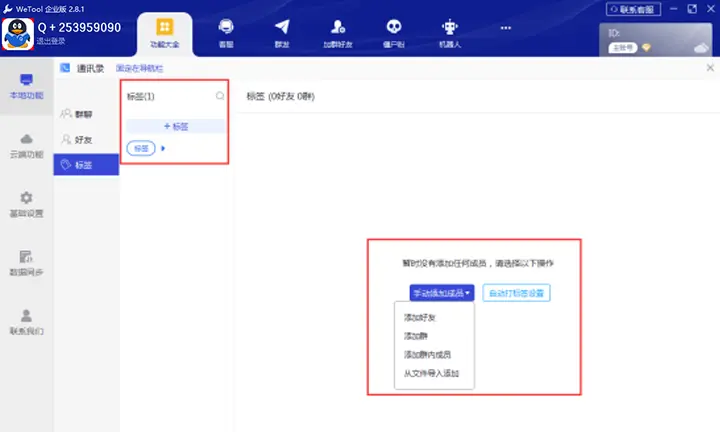The image size is (720, 433).
Task: Click the diamond VIP icon in ID card
Action: point(646,47)
